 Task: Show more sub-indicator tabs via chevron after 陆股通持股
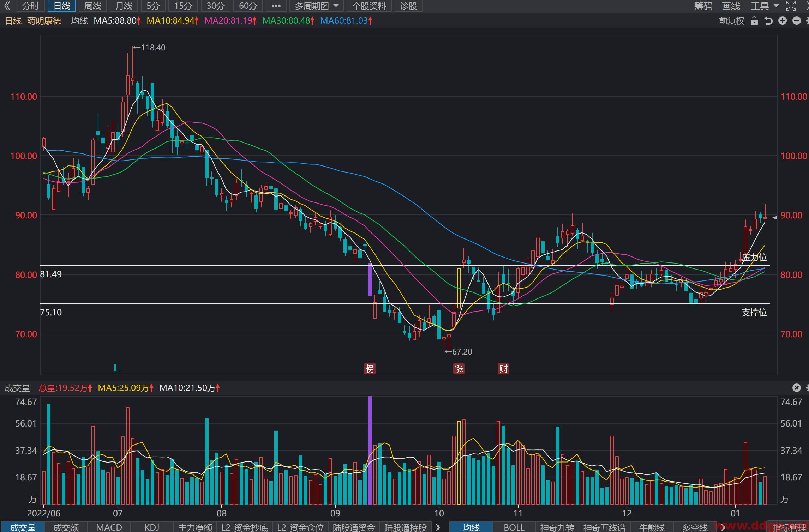[438, 527]
